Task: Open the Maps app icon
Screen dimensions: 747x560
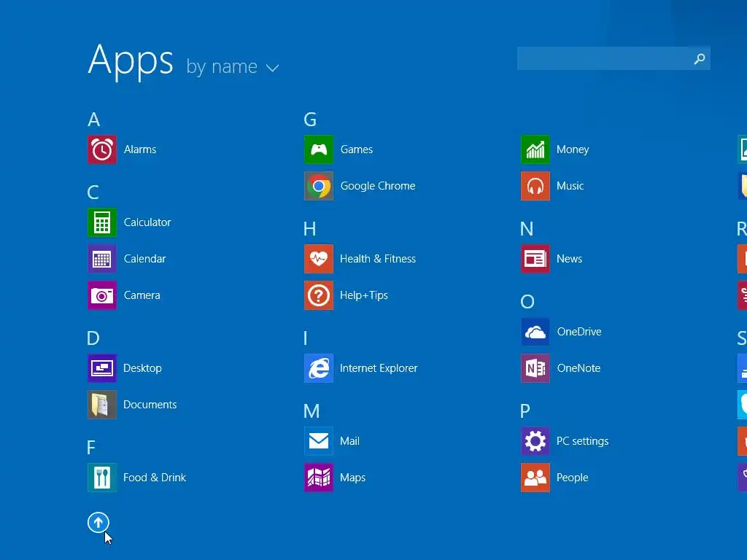Action: click(x=319, y=478)
